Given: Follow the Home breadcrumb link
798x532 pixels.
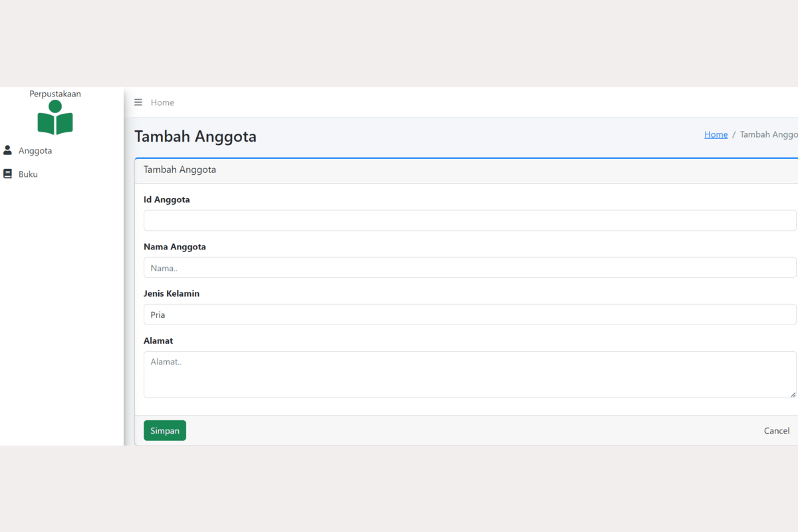Looking at the screenshot, I should pos(716,134).
